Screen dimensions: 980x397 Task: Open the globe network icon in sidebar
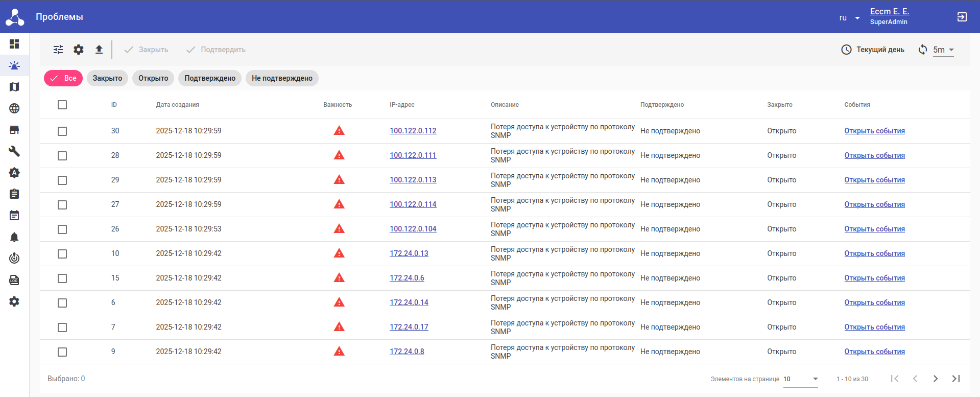14,108
